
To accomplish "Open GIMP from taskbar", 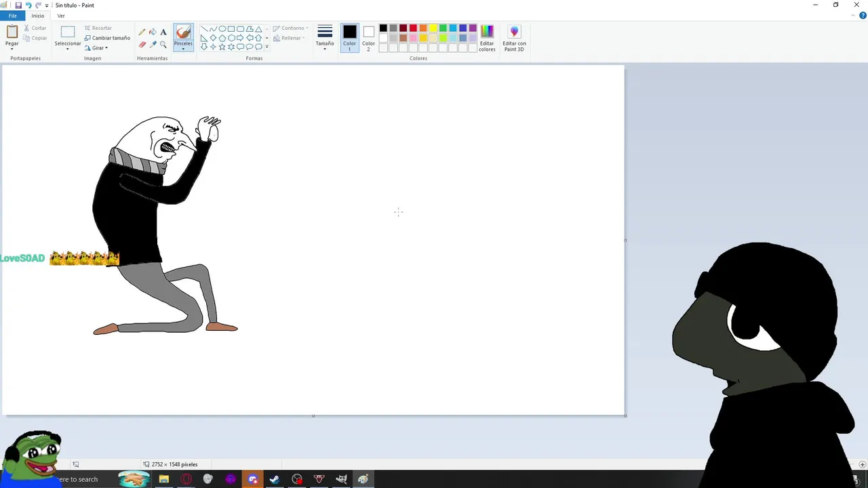I will coord(342,479).
